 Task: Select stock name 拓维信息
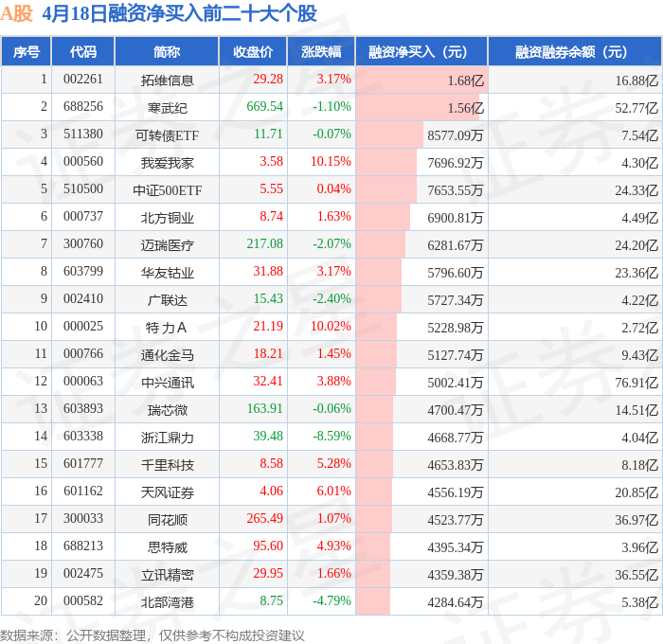(x=168, y=80)
